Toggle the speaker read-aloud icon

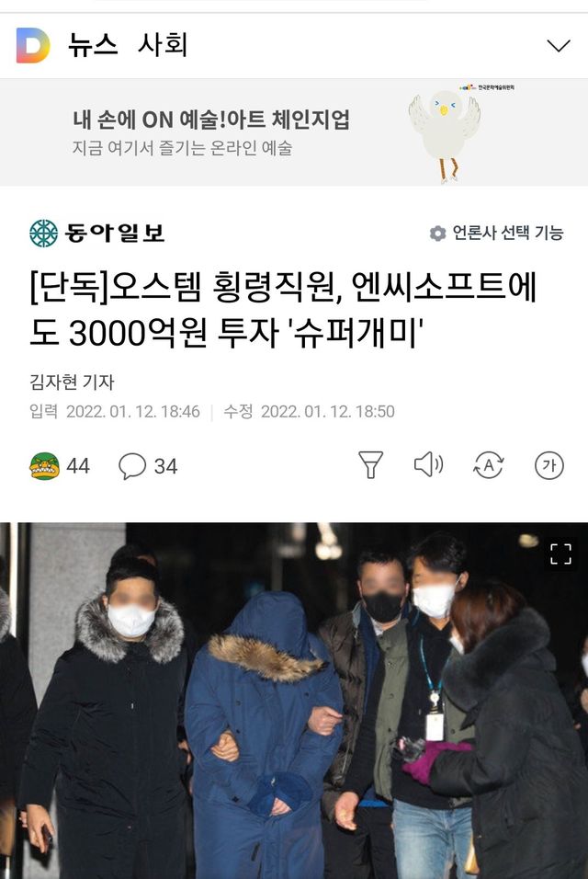[428, 464]
